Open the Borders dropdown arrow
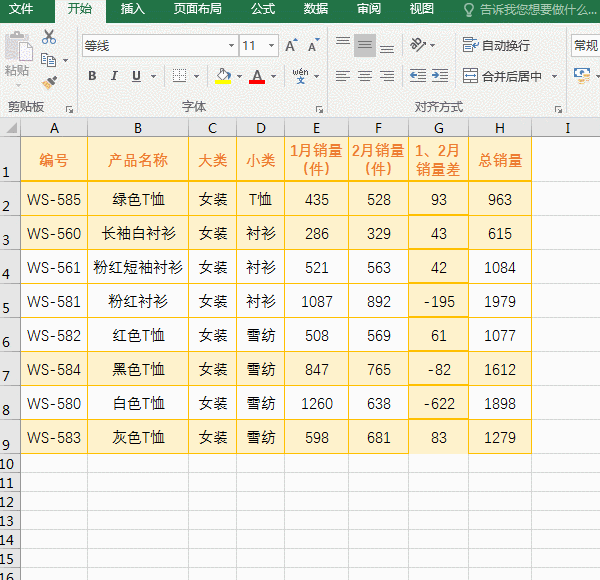Viewport: 600px width, 580px height. click(x=196, y=76)
